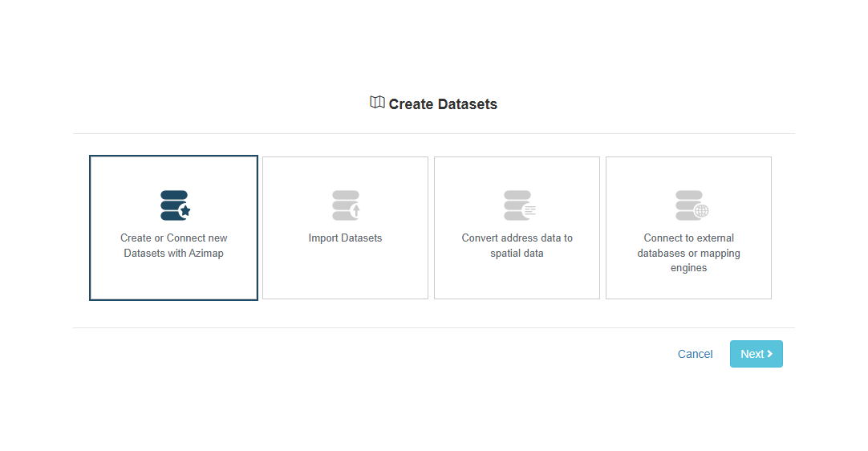Click the Cancel link
The image size is (868, 451).
(696, 354)
